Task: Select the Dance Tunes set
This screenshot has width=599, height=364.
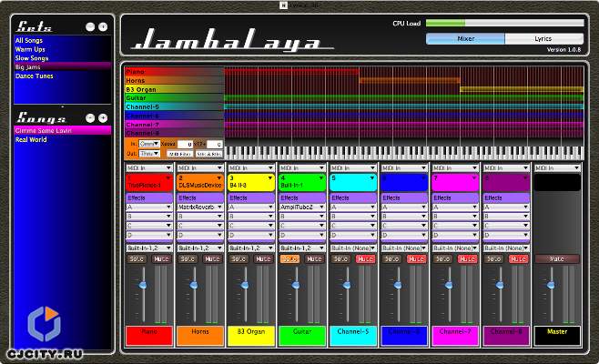Action: click(34, 76)
